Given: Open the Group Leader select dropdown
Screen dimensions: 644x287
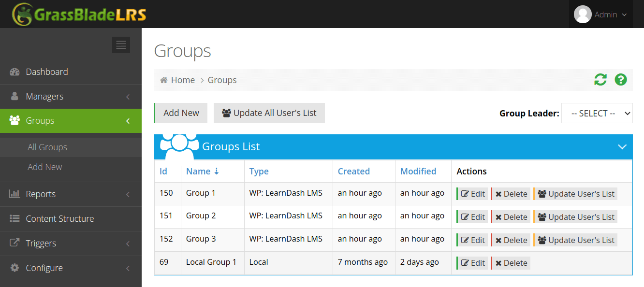Looking at the screenshot, I should (x=597, y=113).
